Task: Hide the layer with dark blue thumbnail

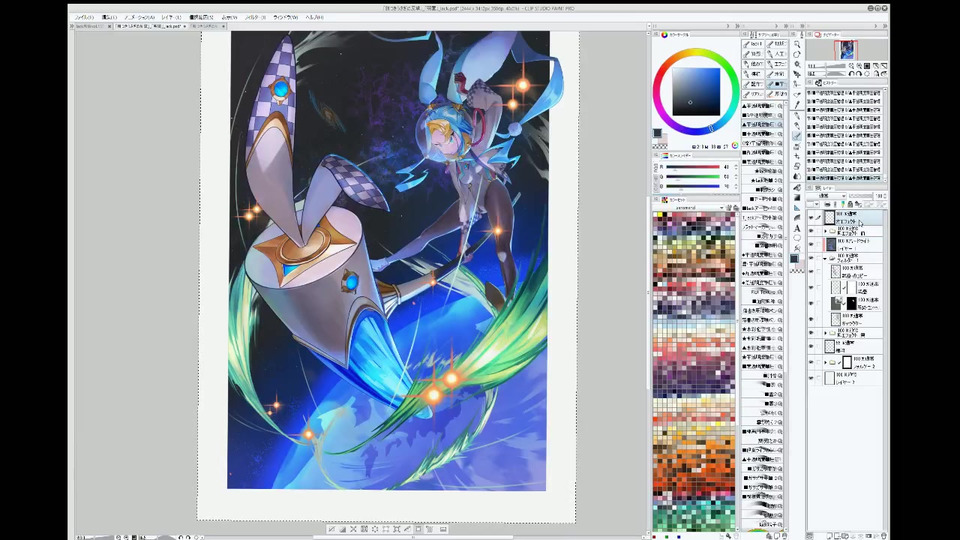Action: pyautogui.click(x=811, y=244)
